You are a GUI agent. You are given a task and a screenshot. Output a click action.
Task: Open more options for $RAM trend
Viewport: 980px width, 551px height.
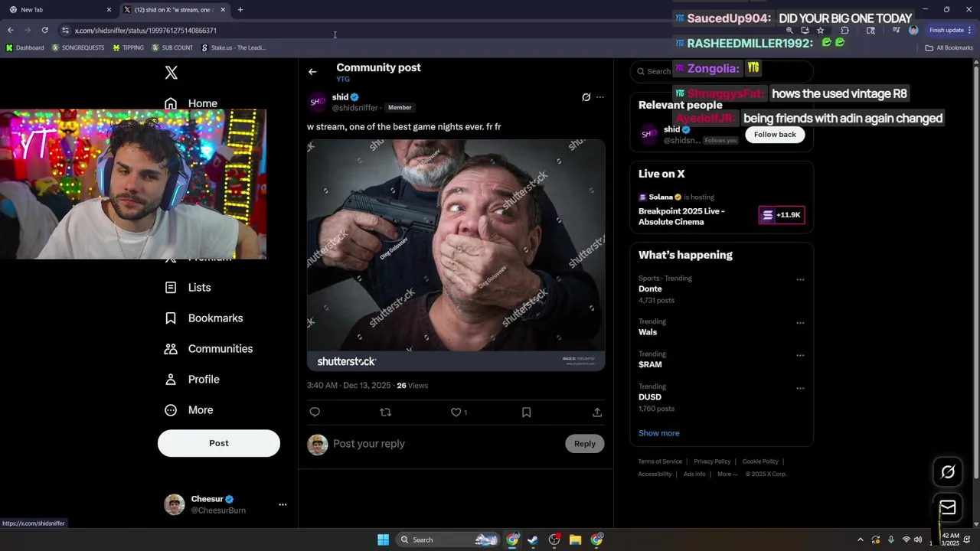tap(800, 355)
